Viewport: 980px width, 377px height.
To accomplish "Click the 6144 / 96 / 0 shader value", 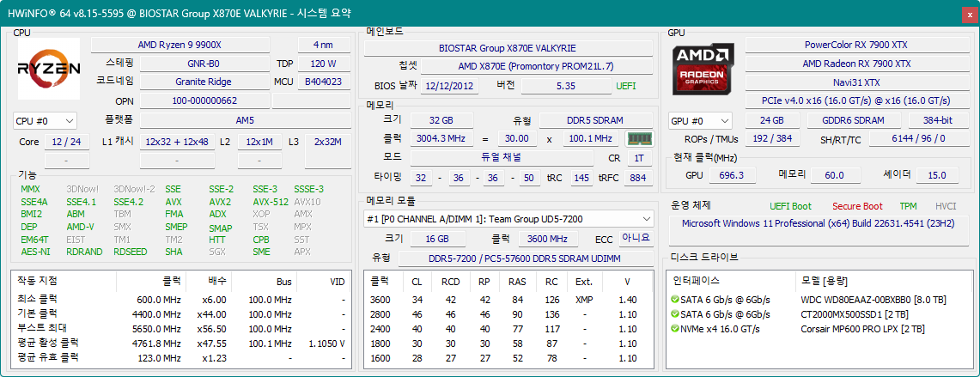I will [918, 139].
